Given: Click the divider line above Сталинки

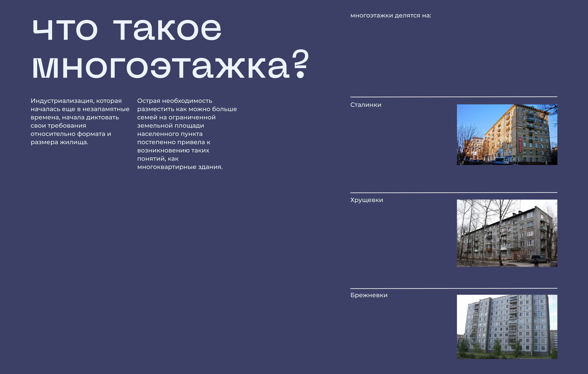Looking at the screenshot, I should pos(454,97).
